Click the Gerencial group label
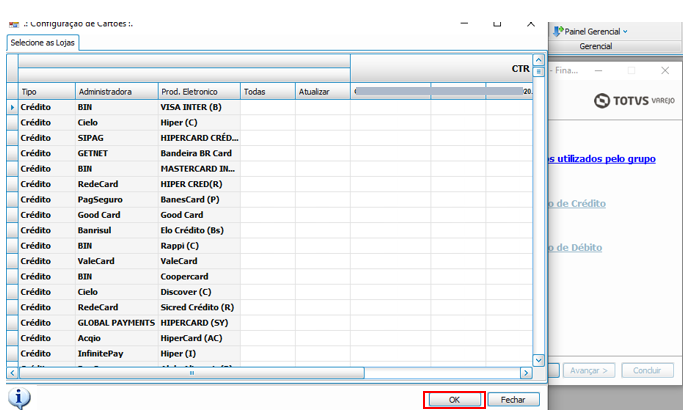The width and height of the screenshot is (683, 413). click(x=595, y=46)
